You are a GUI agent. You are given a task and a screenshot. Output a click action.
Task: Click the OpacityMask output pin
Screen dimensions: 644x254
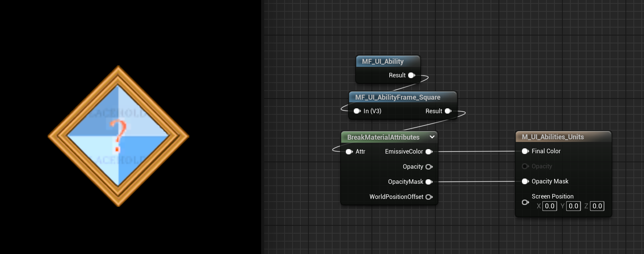click(429, 182)
